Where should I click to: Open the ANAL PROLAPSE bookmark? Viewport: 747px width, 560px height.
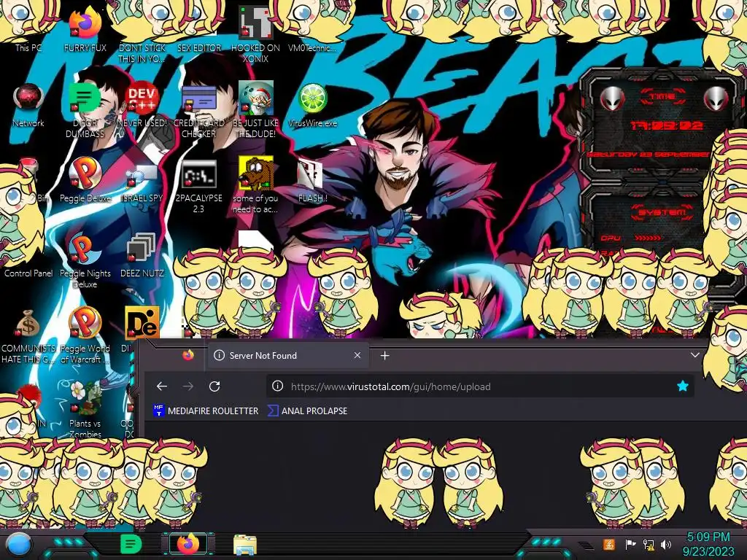(308, 411)
